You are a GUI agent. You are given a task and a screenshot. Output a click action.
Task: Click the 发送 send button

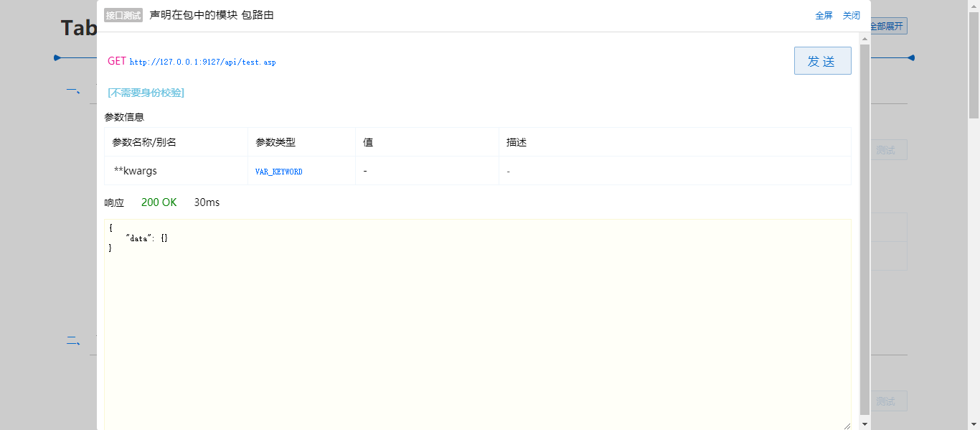click(822, 60)
